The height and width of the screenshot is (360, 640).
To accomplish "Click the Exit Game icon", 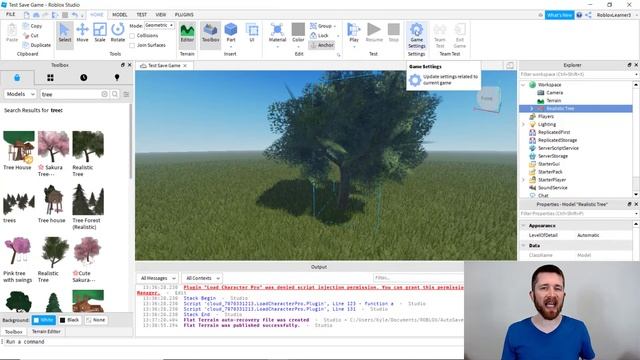I will (460, 35).
